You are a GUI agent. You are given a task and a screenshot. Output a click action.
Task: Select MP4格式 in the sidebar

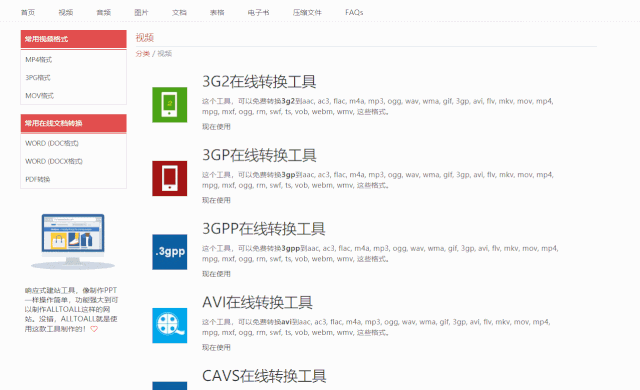click(x=38, y=60)
